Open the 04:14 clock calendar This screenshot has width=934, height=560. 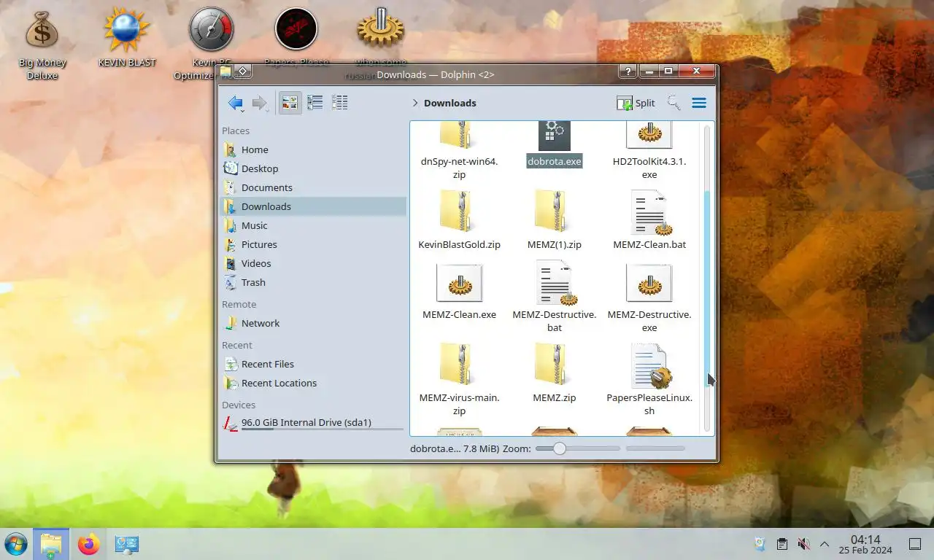pyautogui.click(x=865, y=544)
